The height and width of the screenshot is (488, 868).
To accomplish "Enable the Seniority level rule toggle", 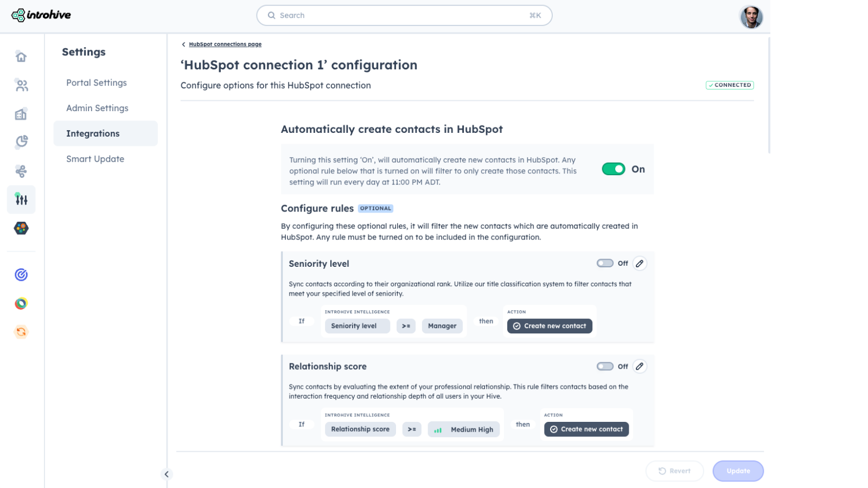I will 605,264.
